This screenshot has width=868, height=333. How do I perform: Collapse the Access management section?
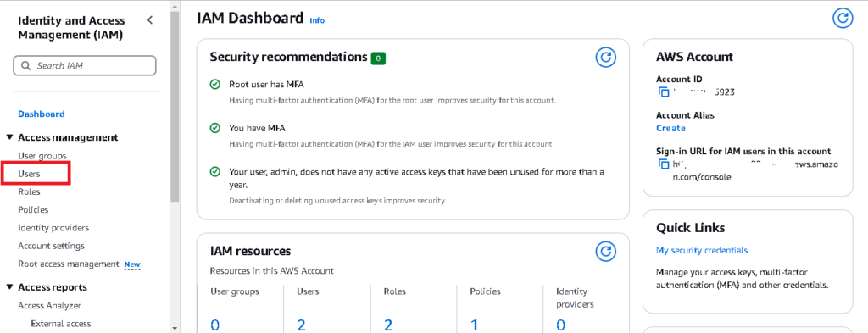10,137
